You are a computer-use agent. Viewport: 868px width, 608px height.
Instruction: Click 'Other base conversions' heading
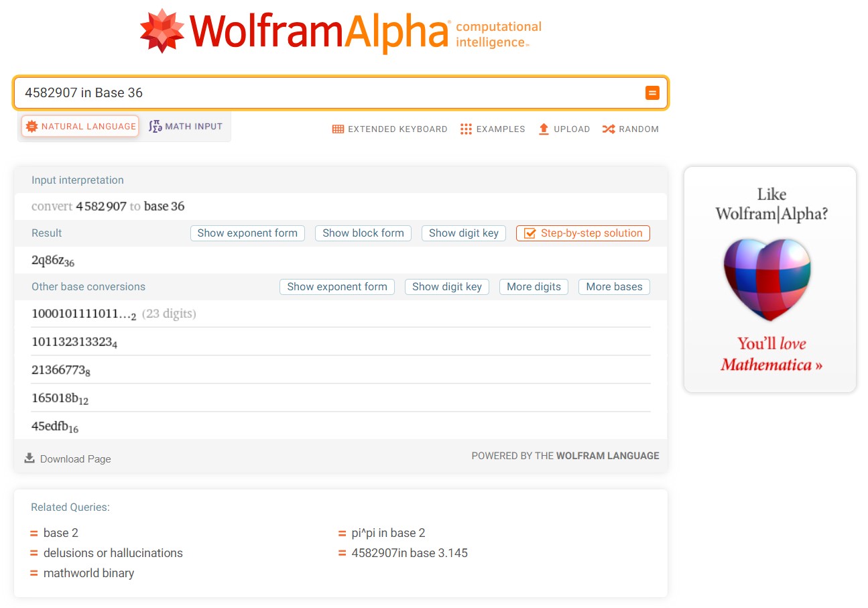[x=88, y=287]
